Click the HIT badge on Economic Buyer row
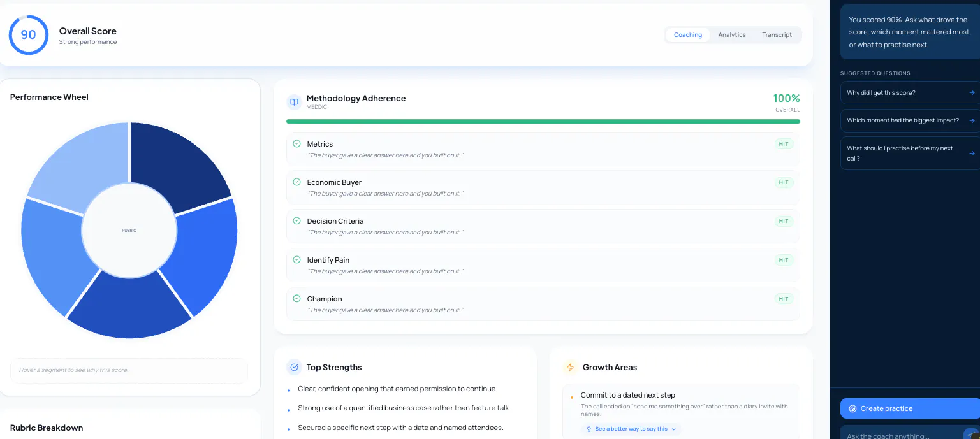Screen dimensions: 980x439 click(784, 182)
